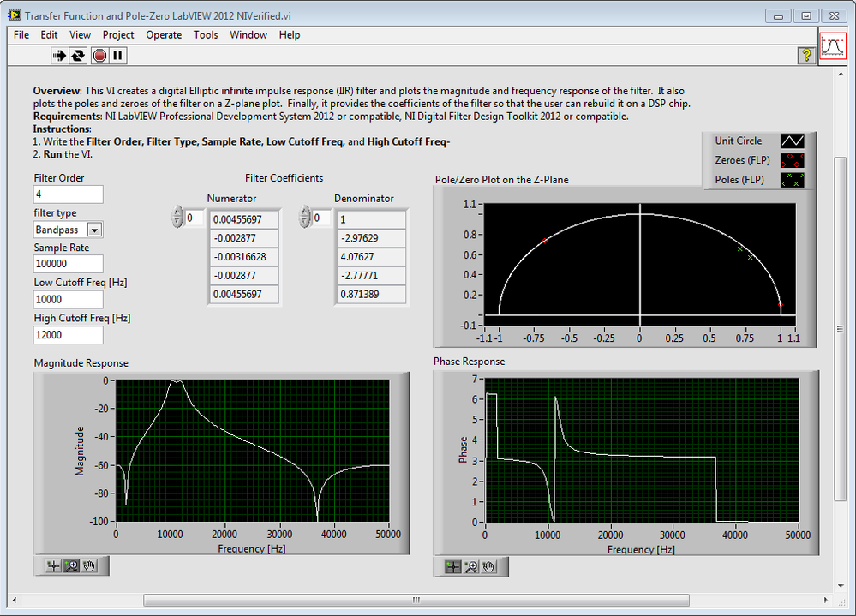Click the VI icon in upper right corner
The height and width of the screenshot is (616, 856).
tap(833, 46)
